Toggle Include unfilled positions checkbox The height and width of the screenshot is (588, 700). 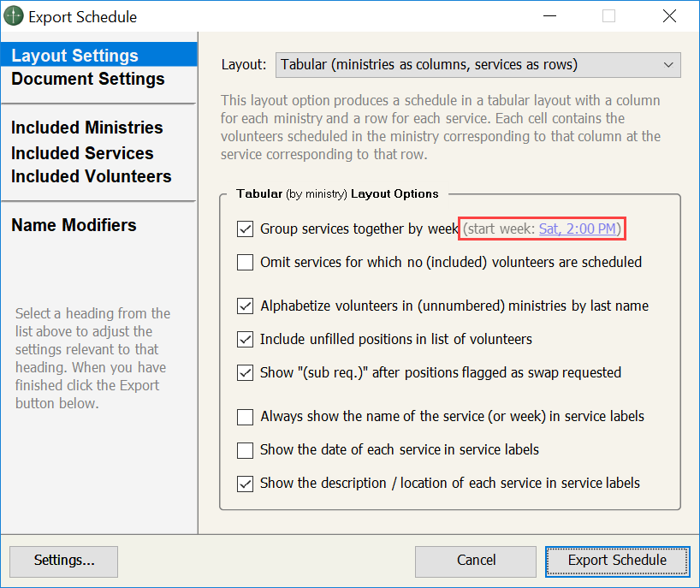(246, 339)
